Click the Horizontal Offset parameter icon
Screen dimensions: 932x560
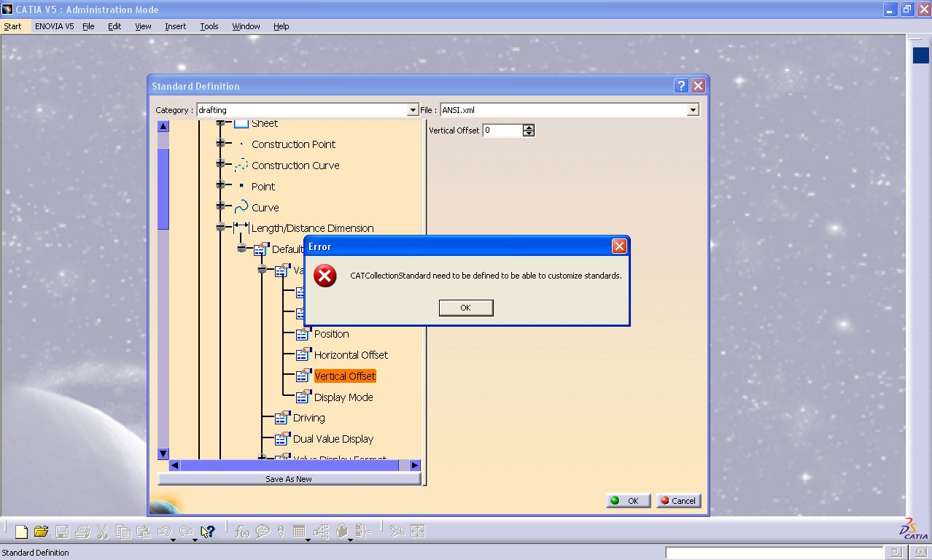(x=303, y=355)
